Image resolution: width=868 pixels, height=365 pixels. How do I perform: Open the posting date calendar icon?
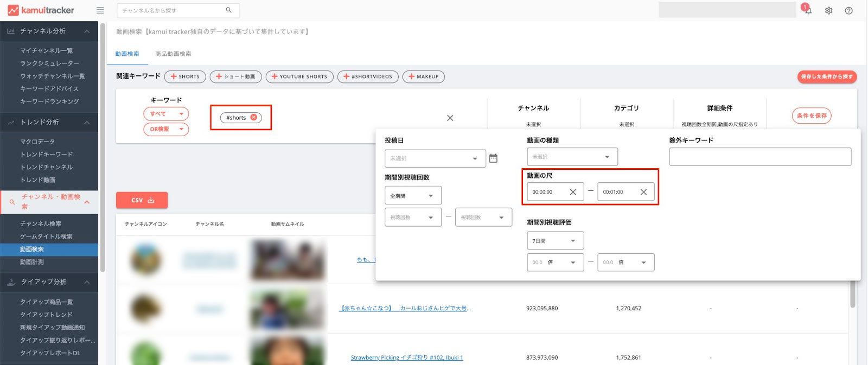[493, 158]
